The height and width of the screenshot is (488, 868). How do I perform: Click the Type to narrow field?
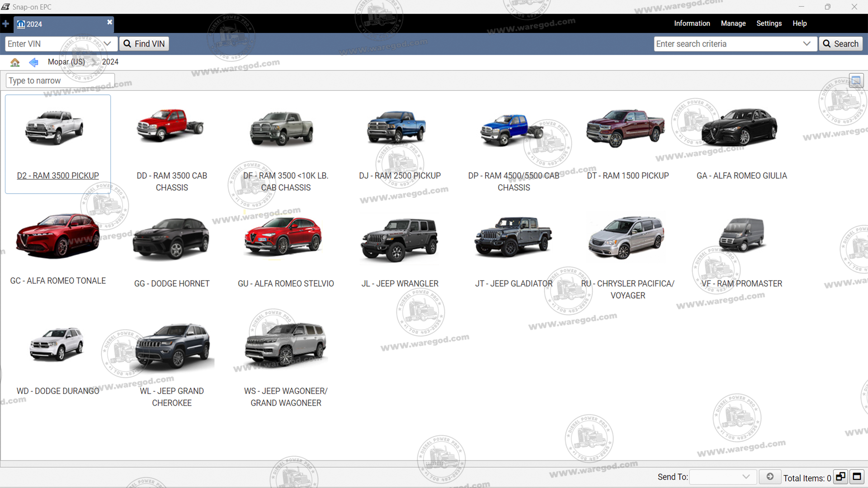pyautogui.click(x=60, y=81)
